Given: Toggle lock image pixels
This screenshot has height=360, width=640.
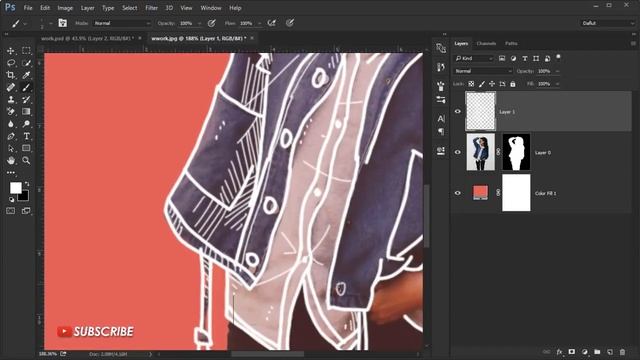Looking at the screenshot, I should (x=482, y=84).
